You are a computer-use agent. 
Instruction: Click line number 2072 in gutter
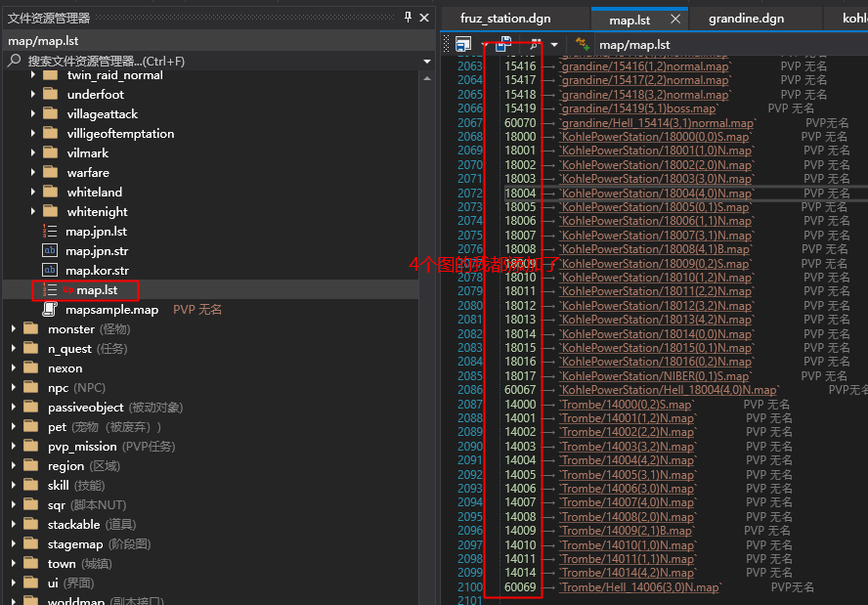pyautogui.click(x=470, y=194)
